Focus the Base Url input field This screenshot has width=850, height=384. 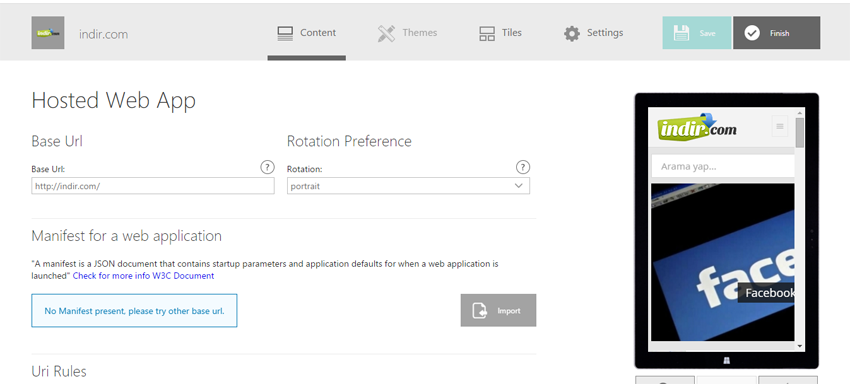[153, 185]
